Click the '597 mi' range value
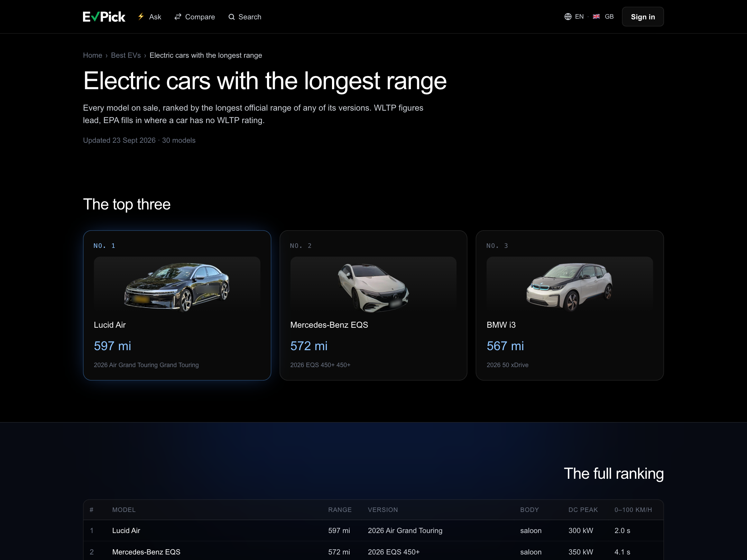 112,346
